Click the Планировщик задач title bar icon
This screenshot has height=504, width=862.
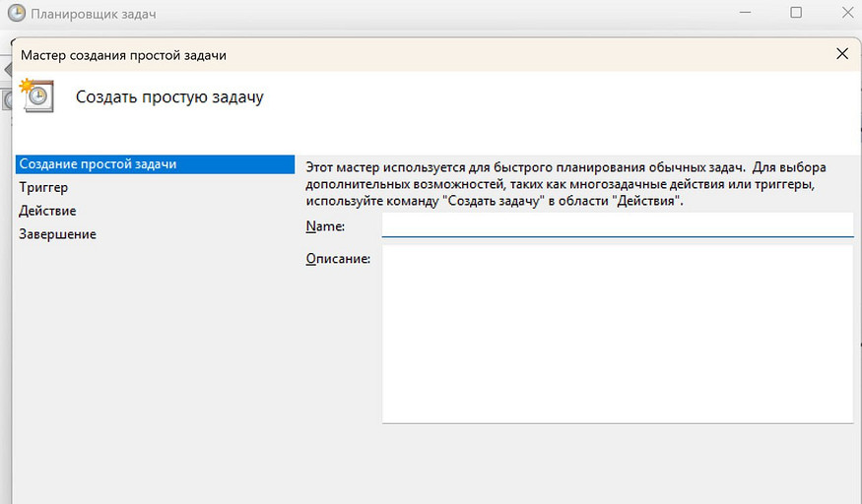pos(17,13)
